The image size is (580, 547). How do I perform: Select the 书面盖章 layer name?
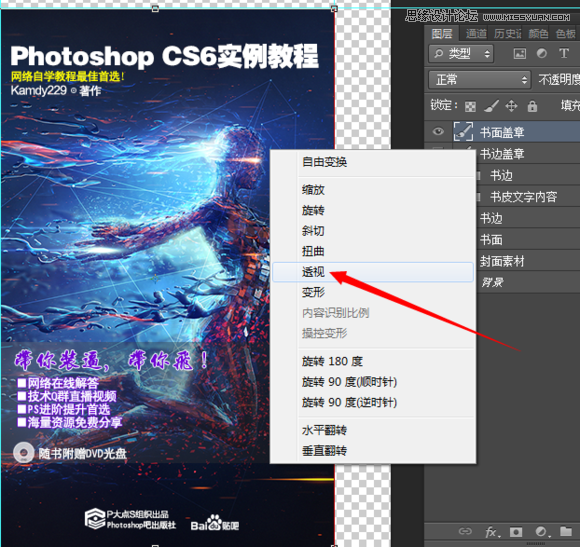click(502, 132)
